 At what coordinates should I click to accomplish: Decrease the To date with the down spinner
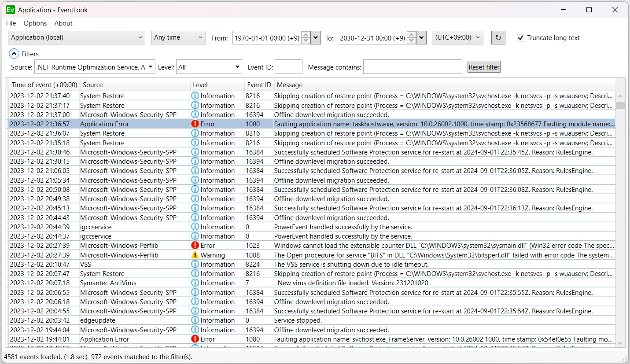[x=412, y=41]
